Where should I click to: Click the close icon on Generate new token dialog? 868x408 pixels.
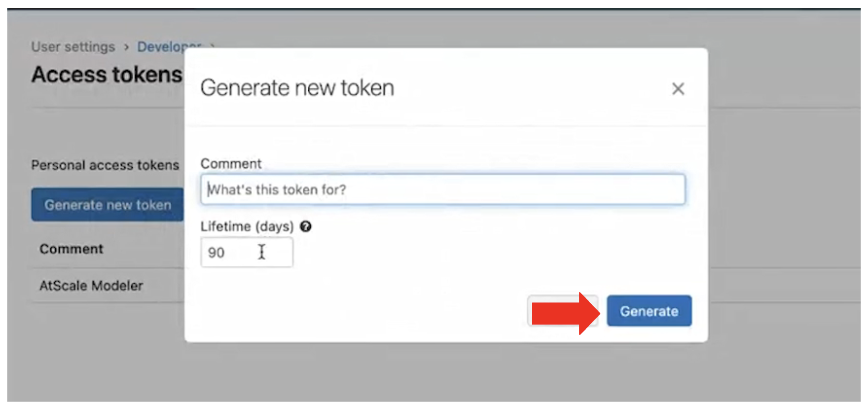(x=678, y=89)
